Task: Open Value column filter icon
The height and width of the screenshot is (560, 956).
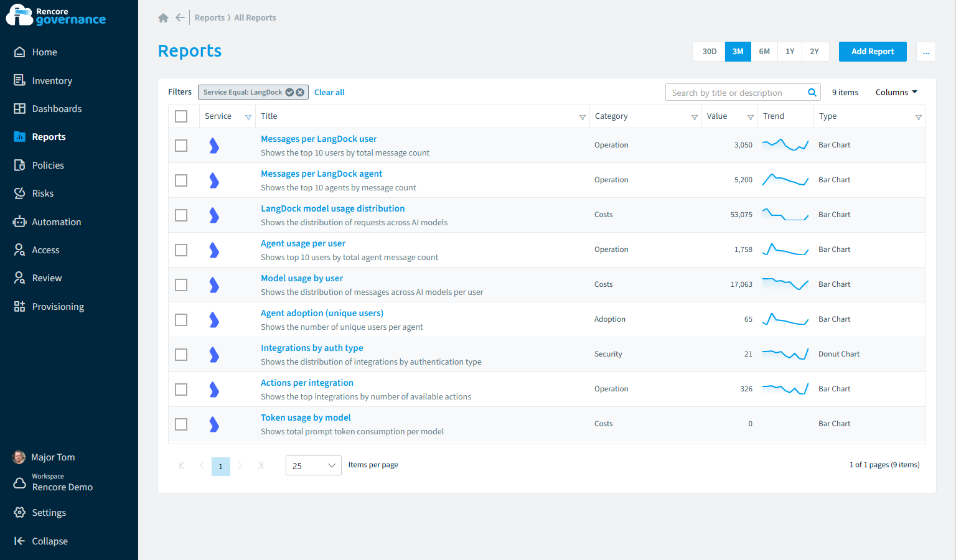Action: tap(751, 117)
